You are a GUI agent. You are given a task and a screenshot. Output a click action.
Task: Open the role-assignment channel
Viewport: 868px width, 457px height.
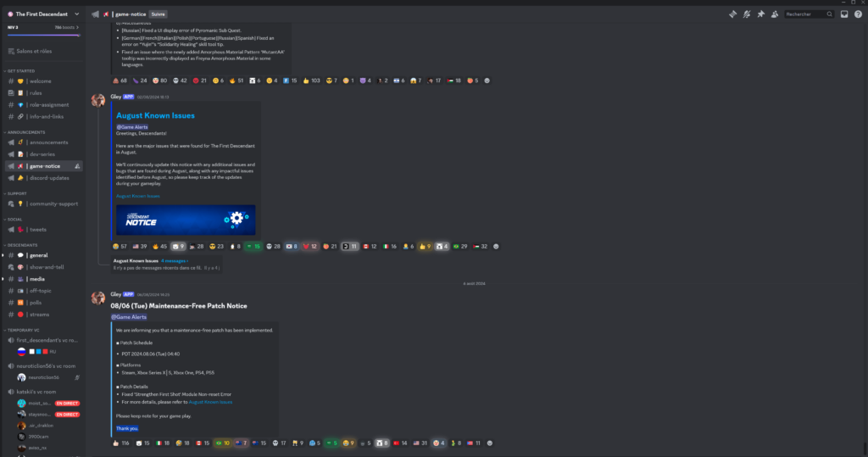[x=44, y=104]
